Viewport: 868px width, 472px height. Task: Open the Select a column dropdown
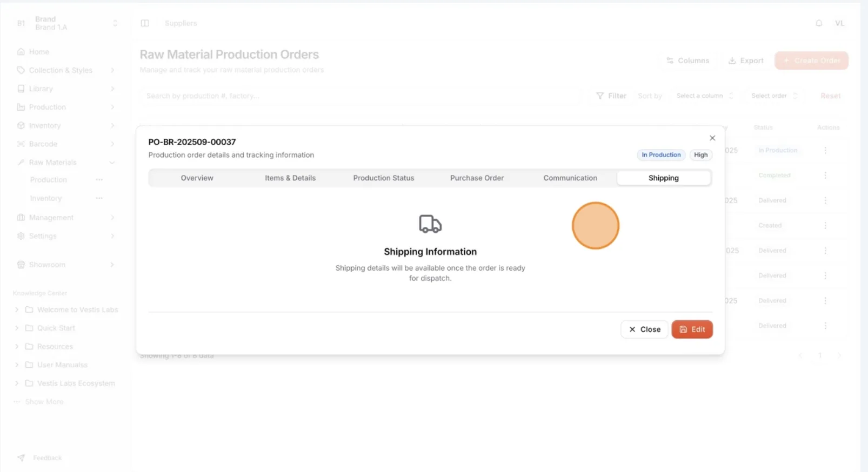[x=705, y=96]
